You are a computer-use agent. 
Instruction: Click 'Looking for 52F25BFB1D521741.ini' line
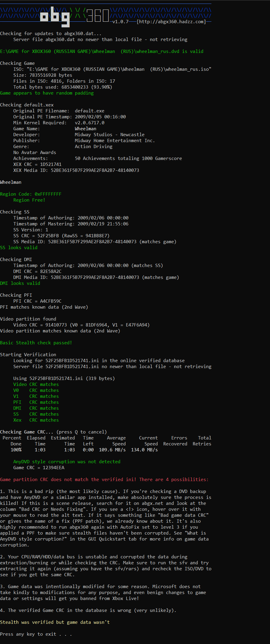coord(99,361)
